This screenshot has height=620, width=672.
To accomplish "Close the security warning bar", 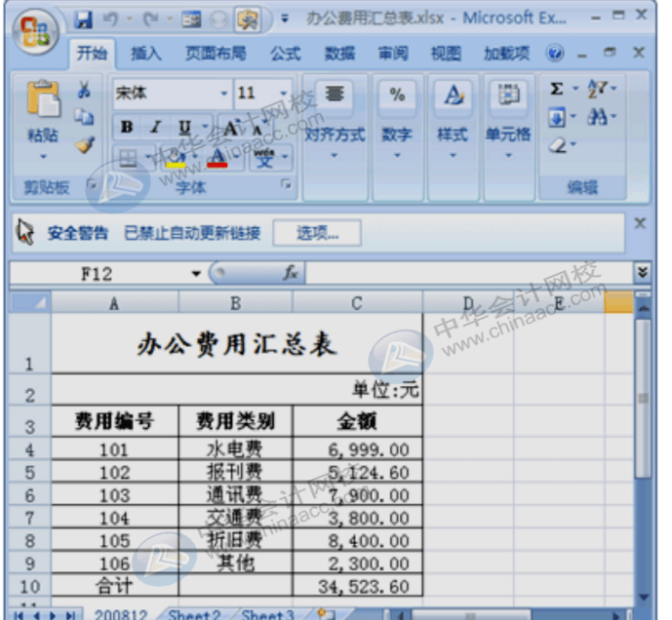I will click(x=640, y=223).
